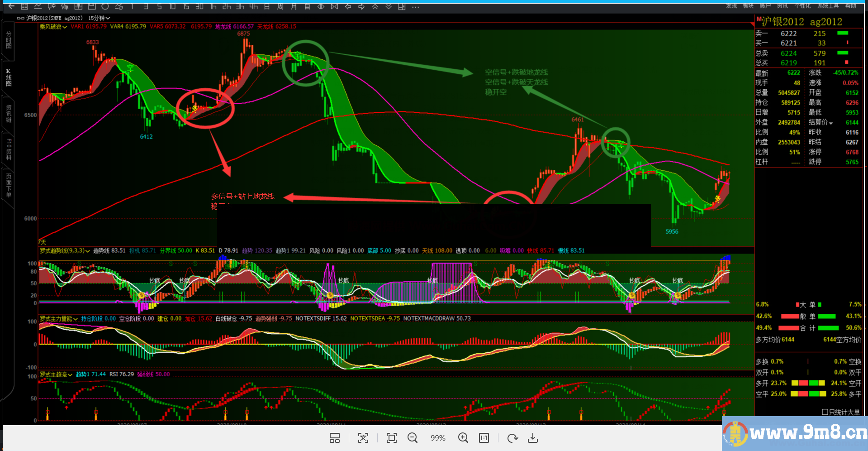Switch to the K线图 side tab
This screenshot has height=451, width=868.
[x=9, y=77]
